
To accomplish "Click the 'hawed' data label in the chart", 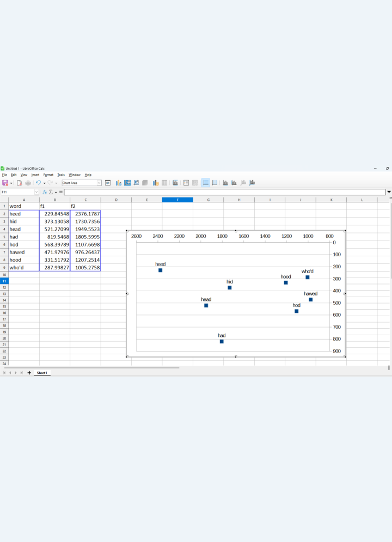I will point(311,293).
